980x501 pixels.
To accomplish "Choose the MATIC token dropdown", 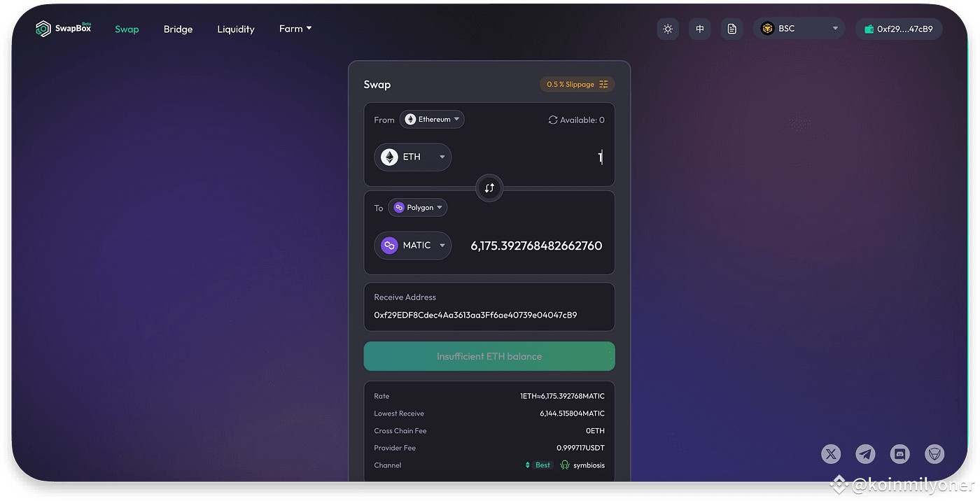I will tap(413, 246).
